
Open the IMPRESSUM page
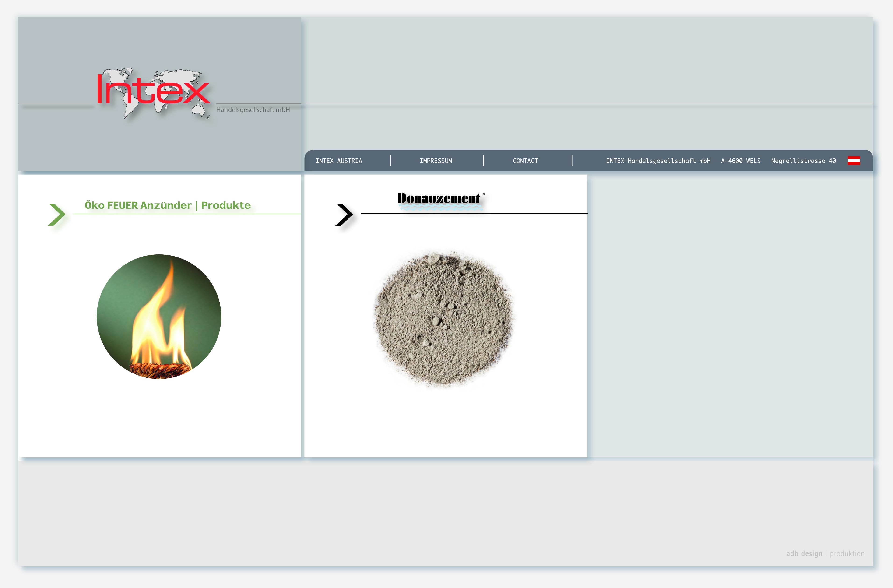point(436,161)
